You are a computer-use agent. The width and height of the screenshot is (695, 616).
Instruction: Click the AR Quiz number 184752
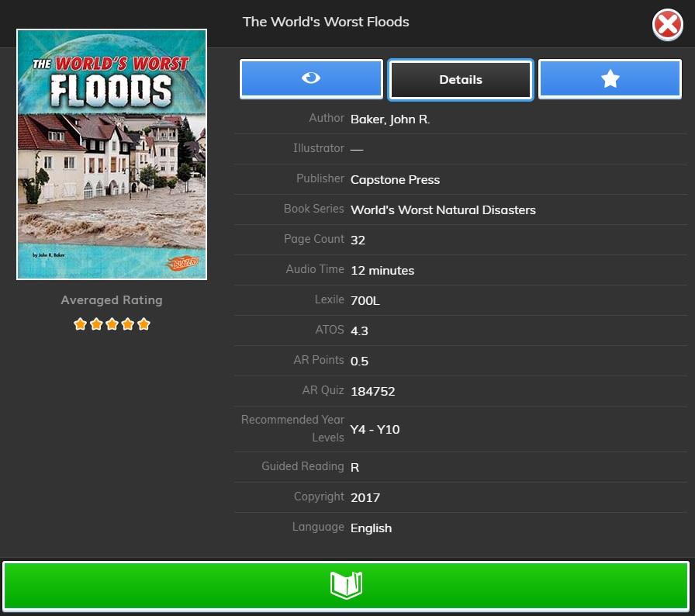[373, 392]
